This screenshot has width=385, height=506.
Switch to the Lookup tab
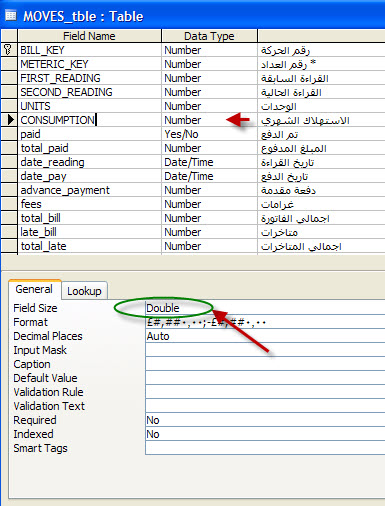click(x=84, y=291)
